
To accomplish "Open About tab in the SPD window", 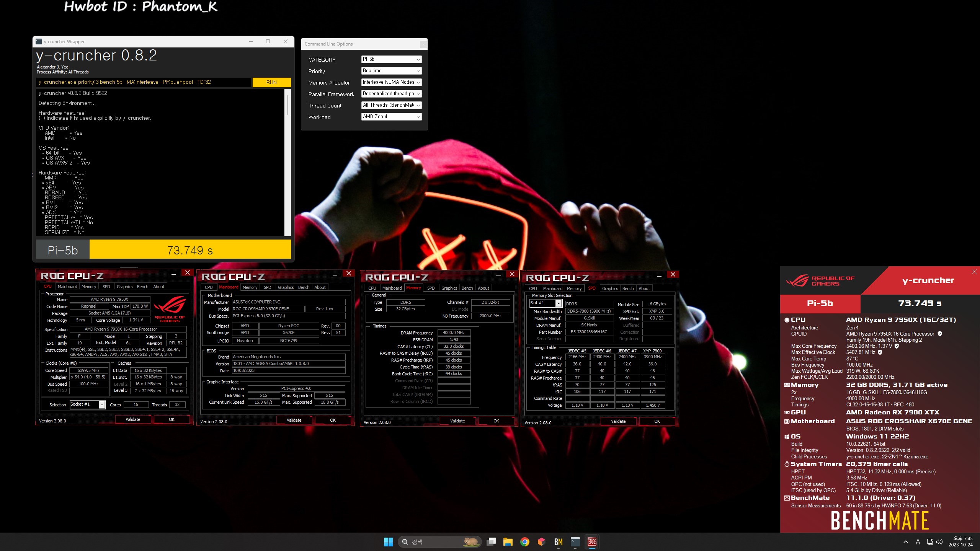I will (644, 289).
